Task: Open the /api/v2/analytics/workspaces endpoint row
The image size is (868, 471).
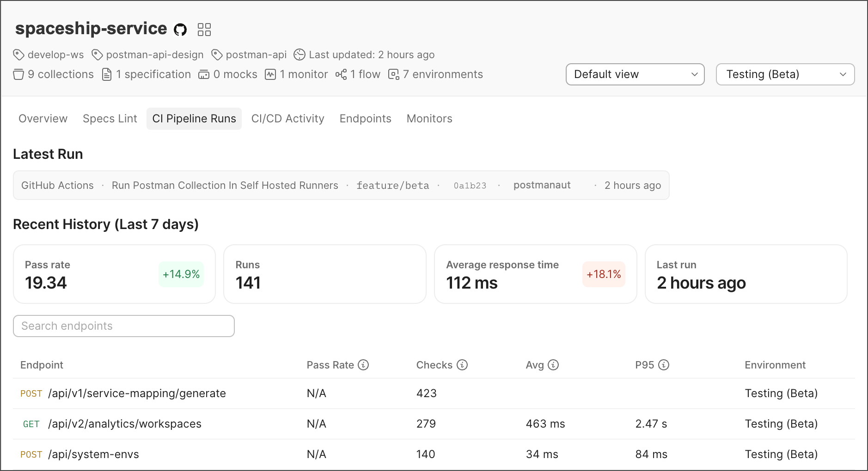Action: 124,423
